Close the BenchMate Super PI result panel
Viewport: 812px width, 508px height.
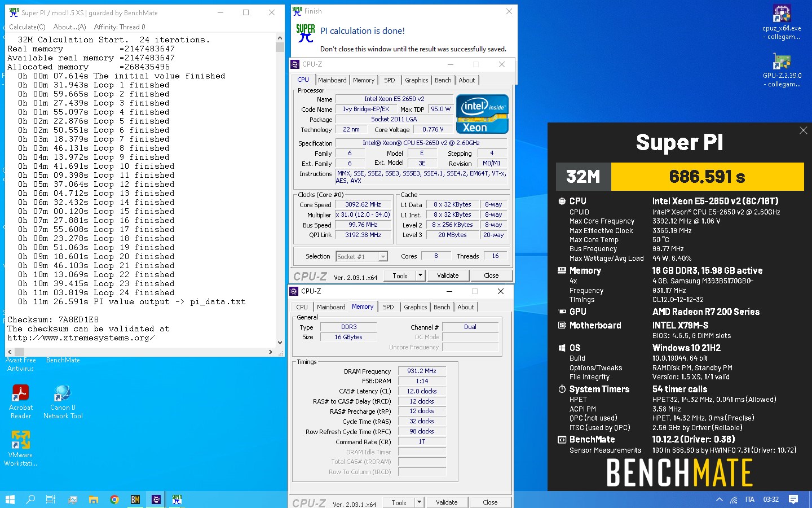click(804, 130)
